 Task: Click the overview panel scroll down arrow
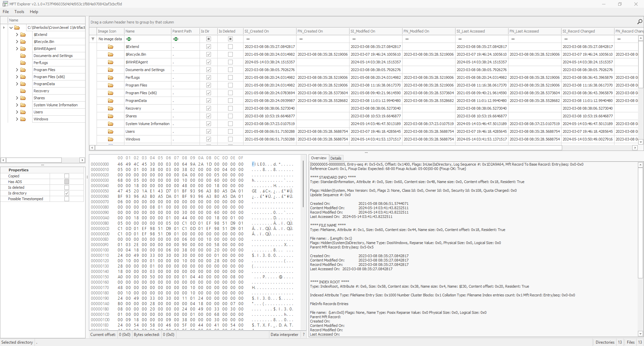[x=640, y=334]
